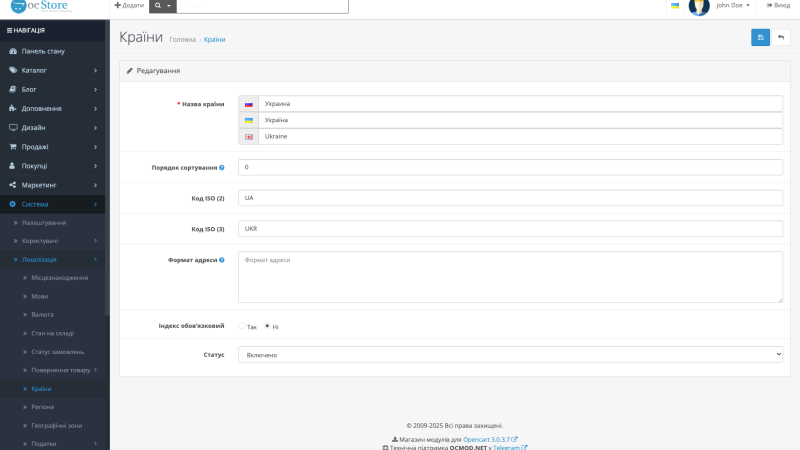
Task: Click the Головна breadcrumb link
Action: 183,39
